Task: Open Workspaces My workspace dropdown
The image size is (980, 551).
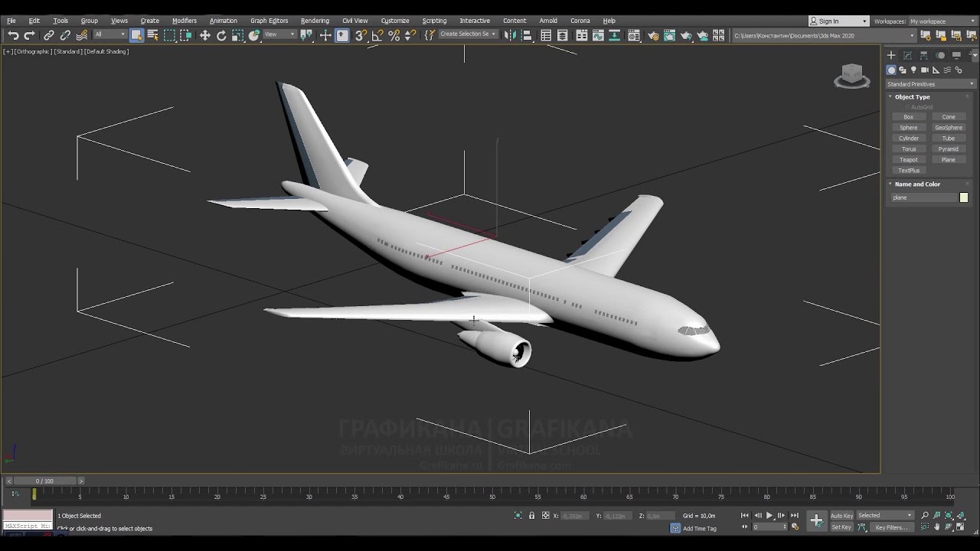Action: (942, 21)
